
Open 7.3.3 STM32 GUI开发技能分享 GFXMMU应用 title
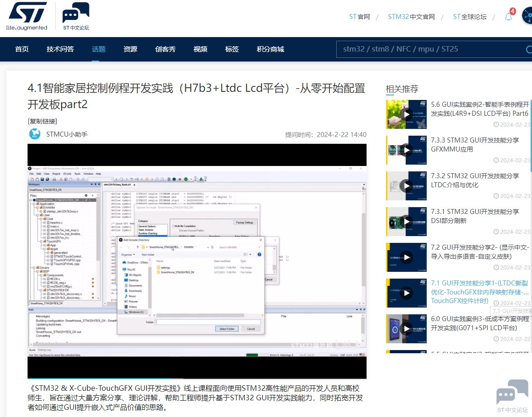(475, 145)
